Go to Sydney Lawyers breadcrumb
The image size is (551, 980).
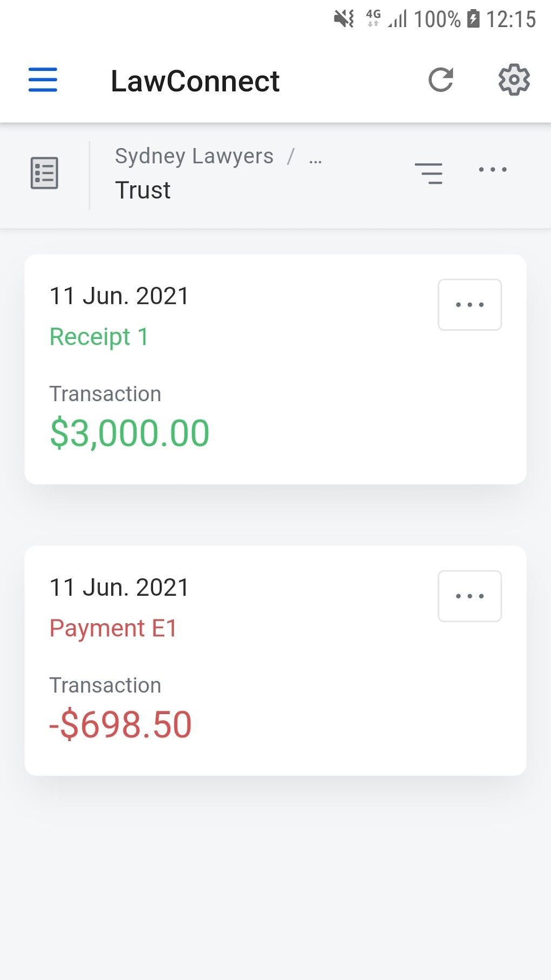(194, 156)
